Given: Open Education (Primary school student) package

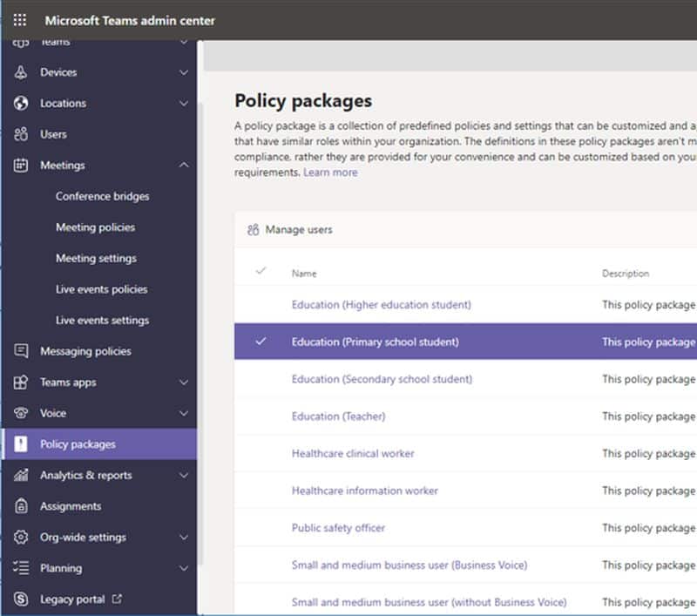Looking at the screenshot, I should [x=376, y=342].
